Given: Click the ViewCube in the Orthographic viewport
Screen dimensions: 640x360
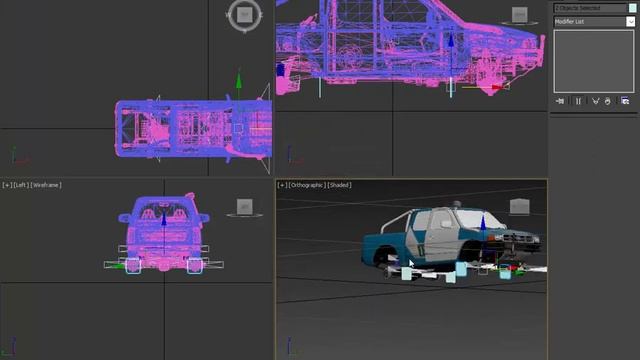Looking at the screenshot, I should 520,207.
